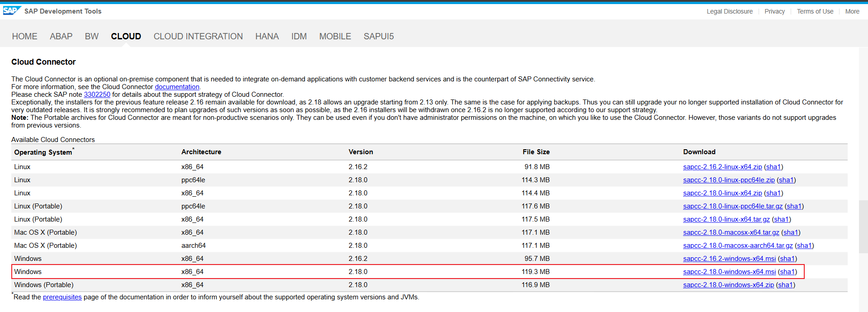Open sha1 for sapcc-2.18.0-linux-x64.tar.gz

pyautogui.click(x=782, y=219)
